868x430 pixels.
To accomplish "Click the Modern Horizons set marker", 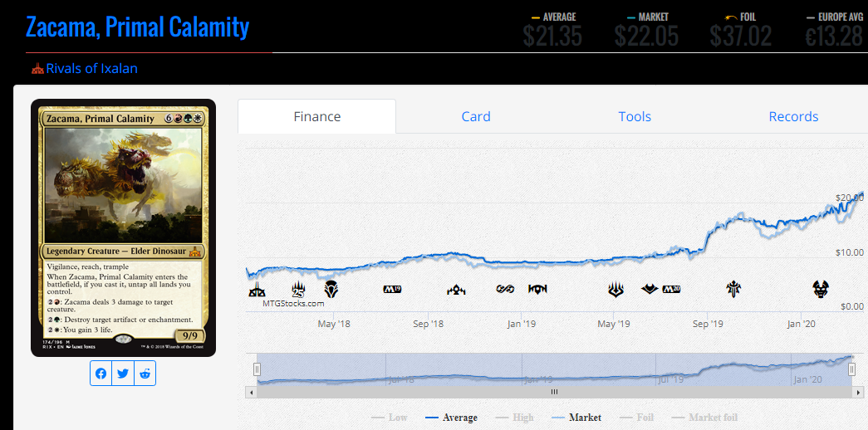I will coord(650,289).
